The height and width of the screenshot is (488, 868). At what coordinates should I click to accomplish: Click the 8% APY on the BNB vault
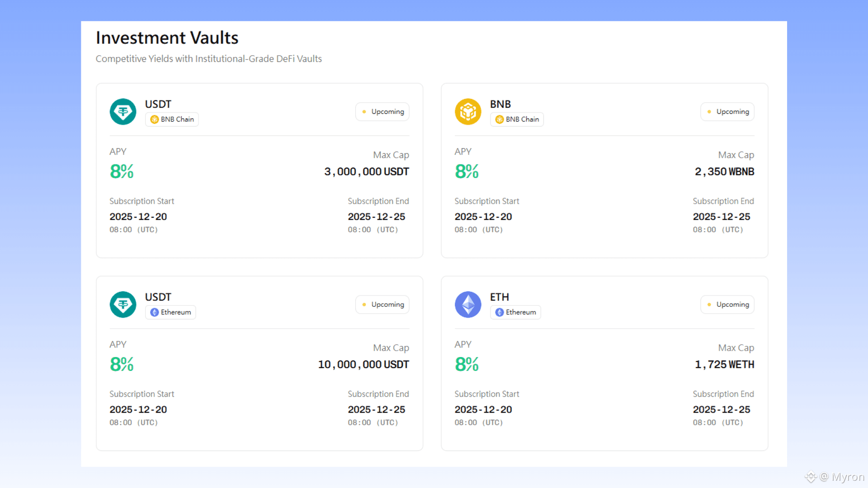[x=467, y=171]
